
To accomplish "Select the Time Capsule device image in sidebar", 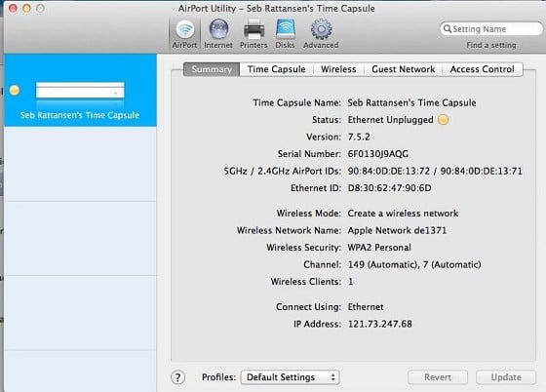I will pyautogui.click(x=80, y=92).
